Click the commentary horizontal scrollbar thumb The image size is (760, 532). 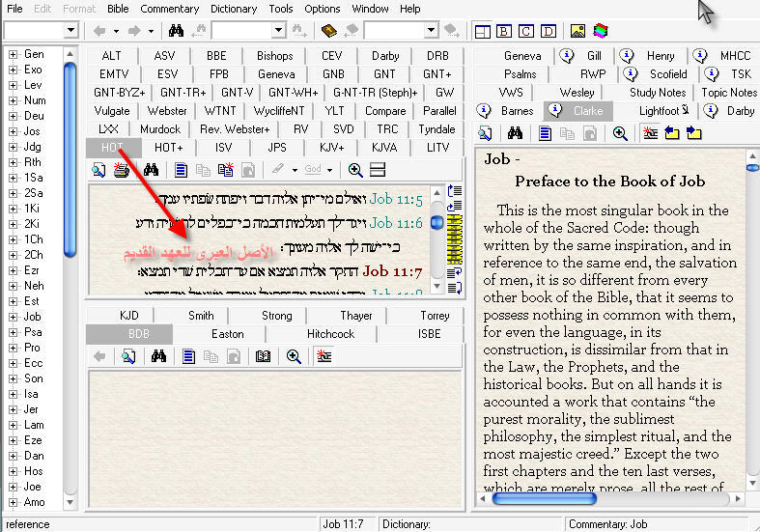click(x=544, y=498)
